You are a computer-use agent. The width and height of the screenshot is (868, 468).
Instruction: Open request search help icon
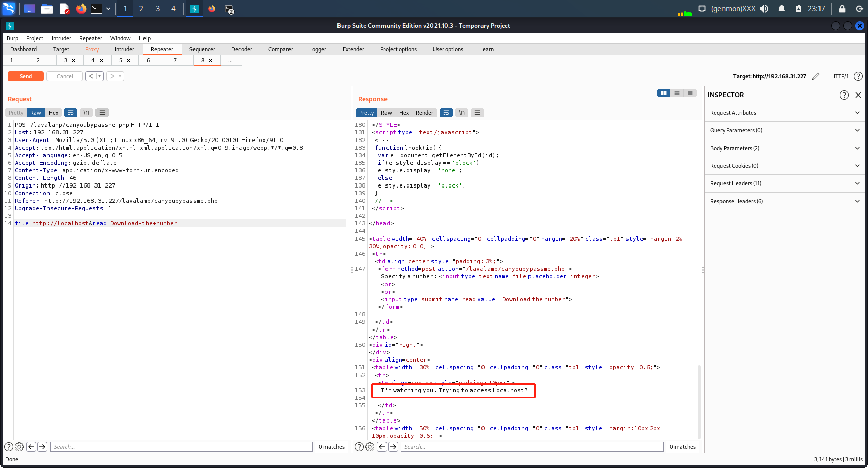coord(9,447)
